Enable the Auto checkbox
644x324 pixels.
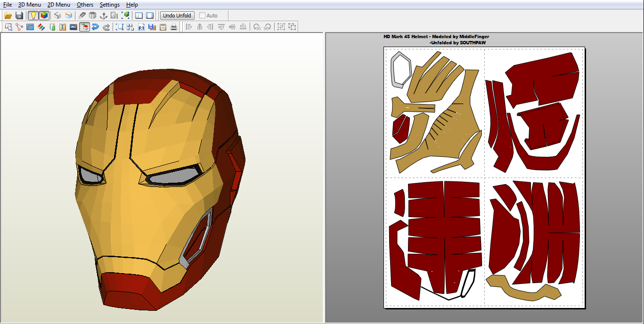pos(202,16)
